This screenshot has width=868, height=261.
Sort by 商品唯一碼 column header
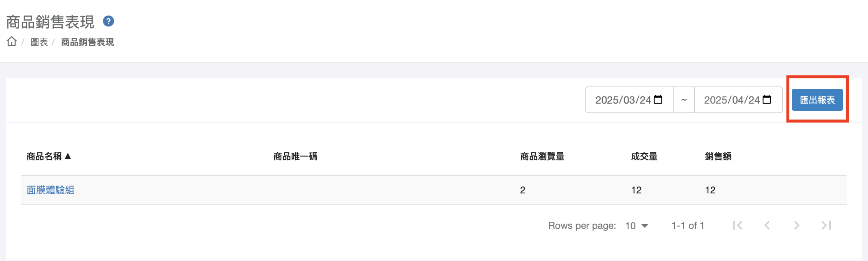(295, 156)
